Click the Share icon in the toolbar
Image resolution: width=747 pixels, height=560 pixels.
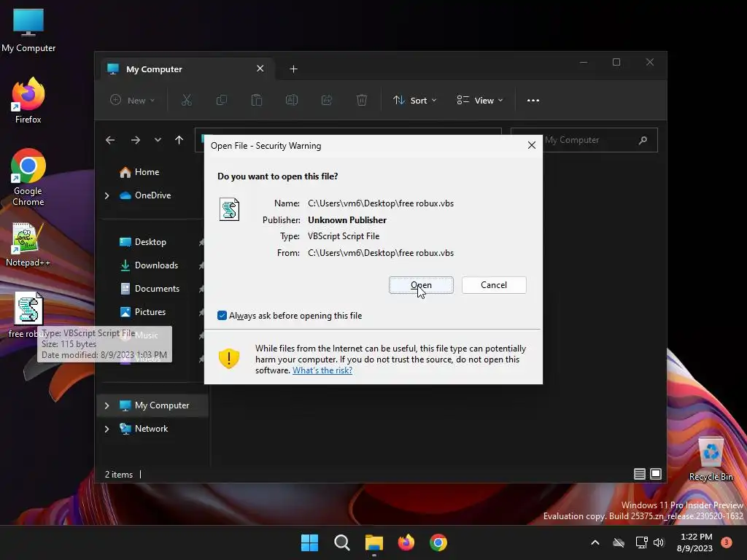tap(326, 100)
